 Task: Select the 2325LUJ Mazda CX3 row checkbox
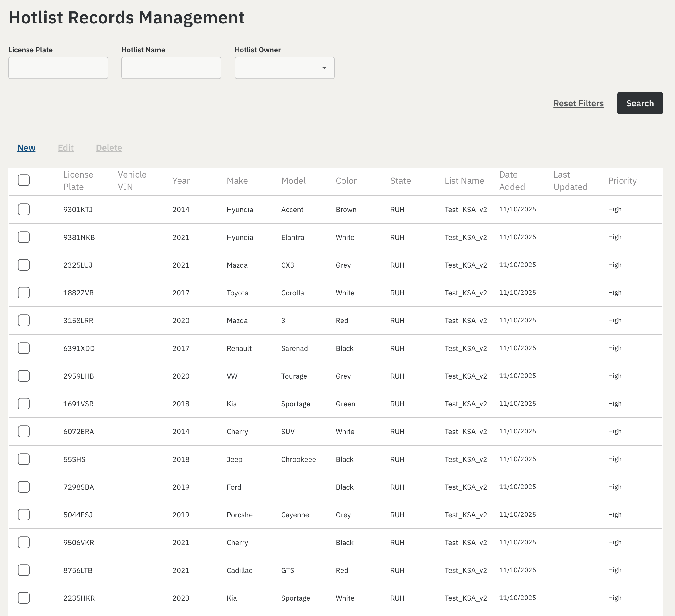pyautogui.click(x=24, y=265)
